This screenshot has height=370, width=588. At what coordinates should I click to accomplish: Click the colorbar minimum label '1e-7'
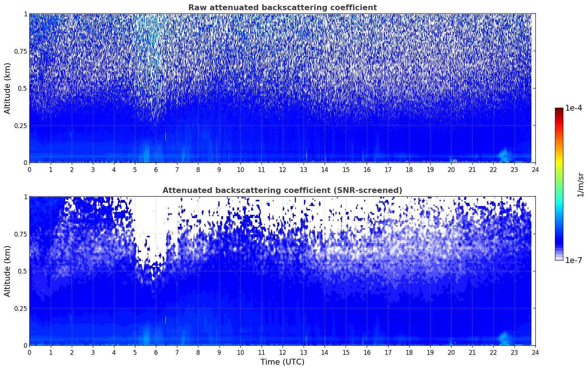coord(573,260)
